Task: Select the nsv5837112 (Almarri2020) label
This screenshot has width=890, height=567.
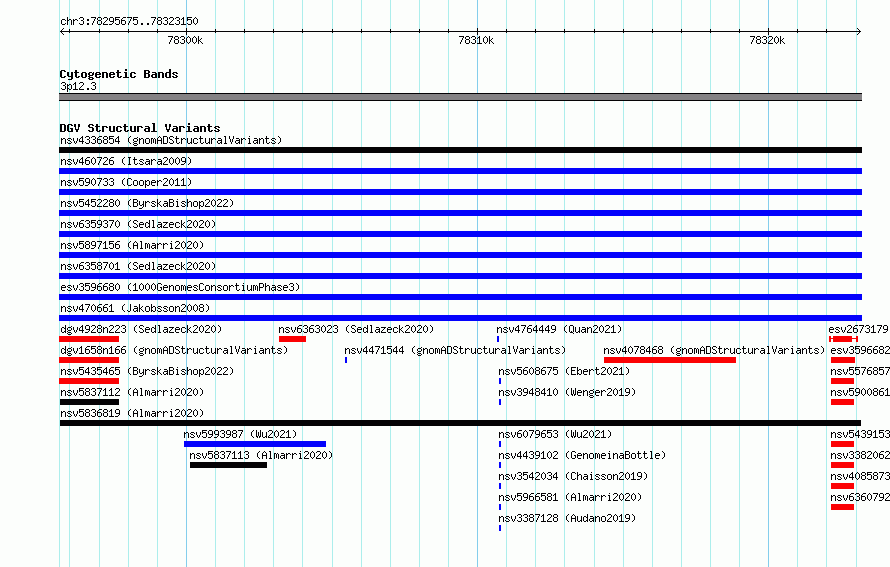Action: (132, 392)
